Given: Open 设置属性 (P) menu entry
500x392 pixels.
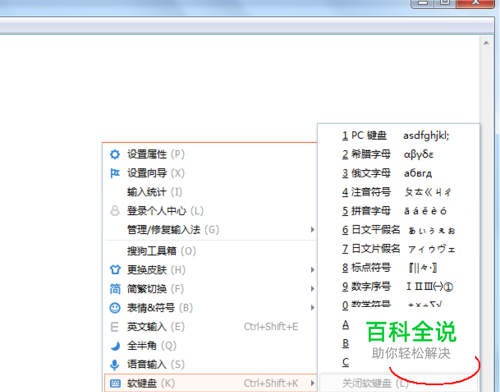Looking at the screenshot, I should [x=211, y=154].
